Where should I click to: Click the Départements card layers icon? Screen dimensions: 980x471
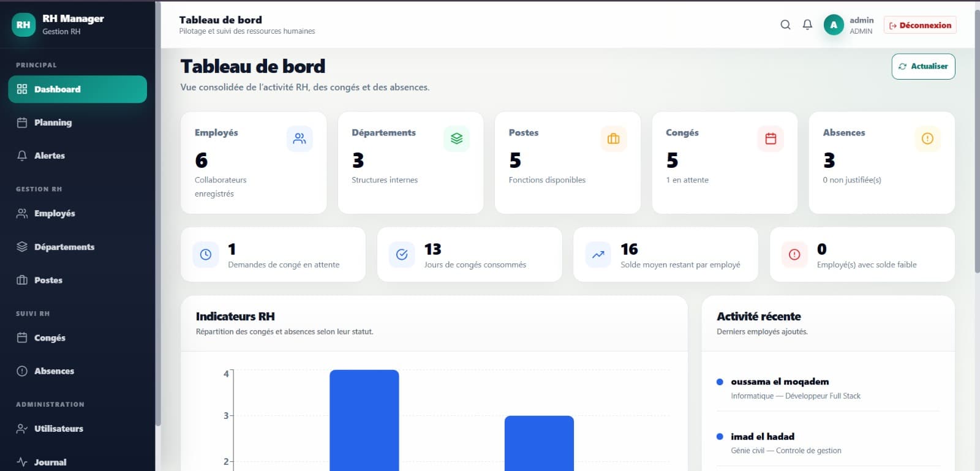pyautogui.click(x=456, y=138)
